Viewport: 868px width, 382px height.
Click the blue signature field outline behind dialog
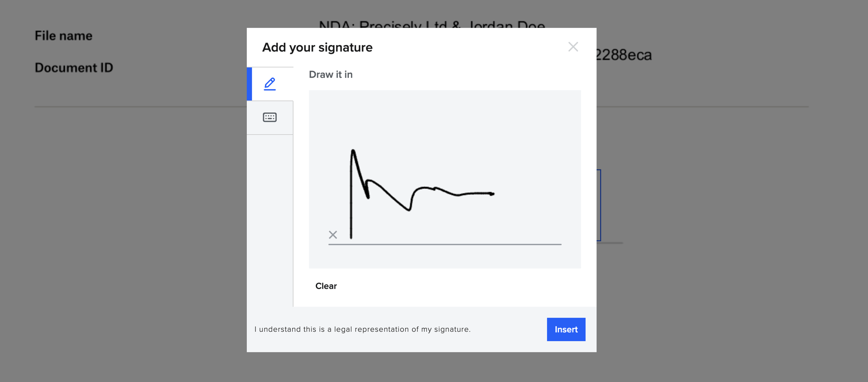tap(599, 205)
